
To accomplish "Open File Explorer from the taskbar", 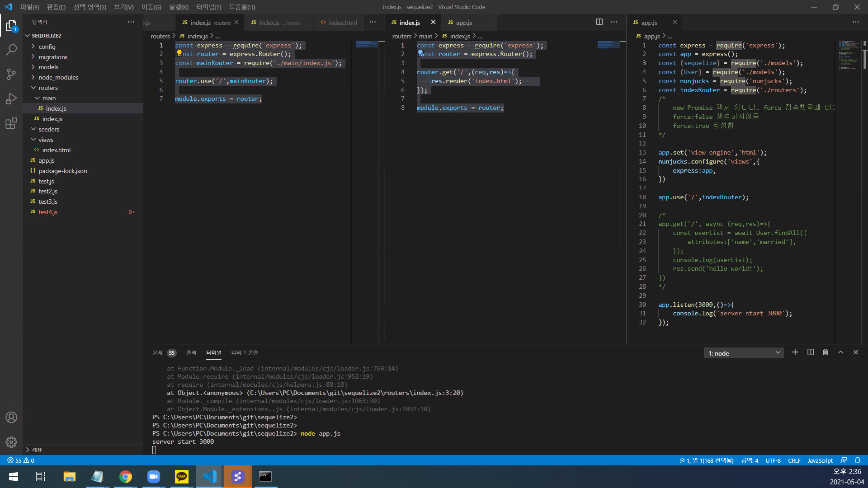I will point(69,477).
